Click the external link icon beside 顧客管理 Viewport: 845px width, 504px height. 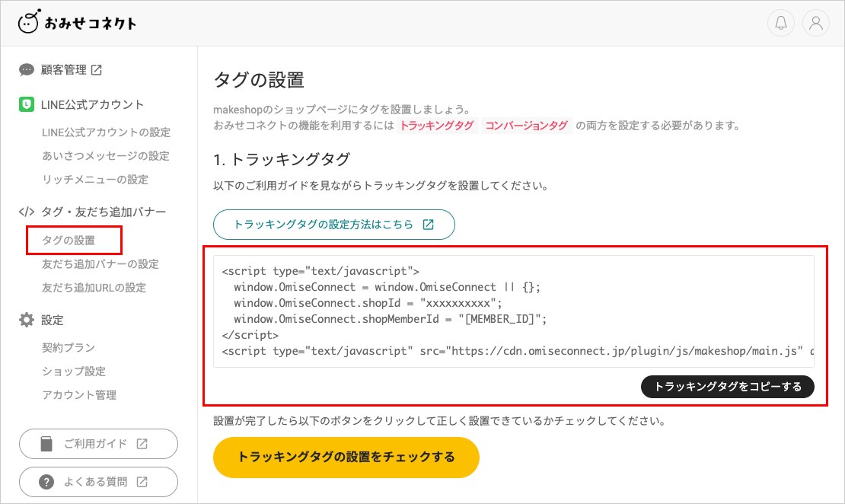click(x=97, y=70)
